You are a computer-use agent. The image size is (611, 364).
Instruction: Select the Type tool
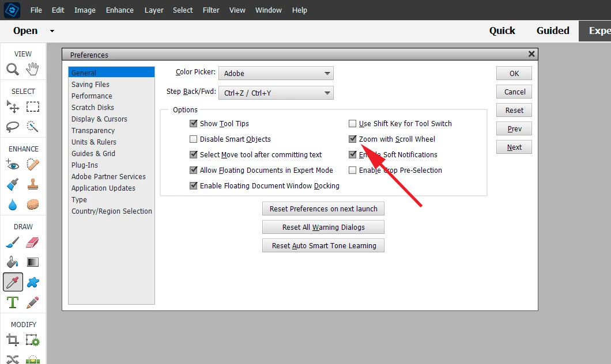click(13, 302)
